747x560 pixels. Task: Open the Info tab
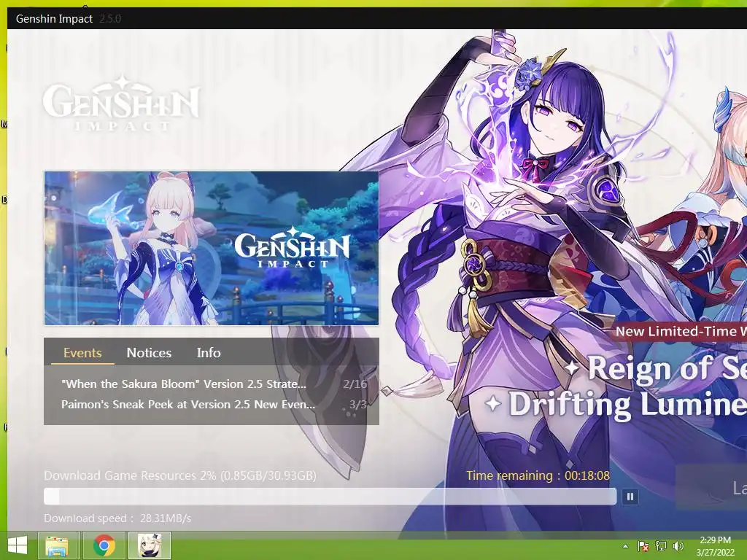click(209, 353)
